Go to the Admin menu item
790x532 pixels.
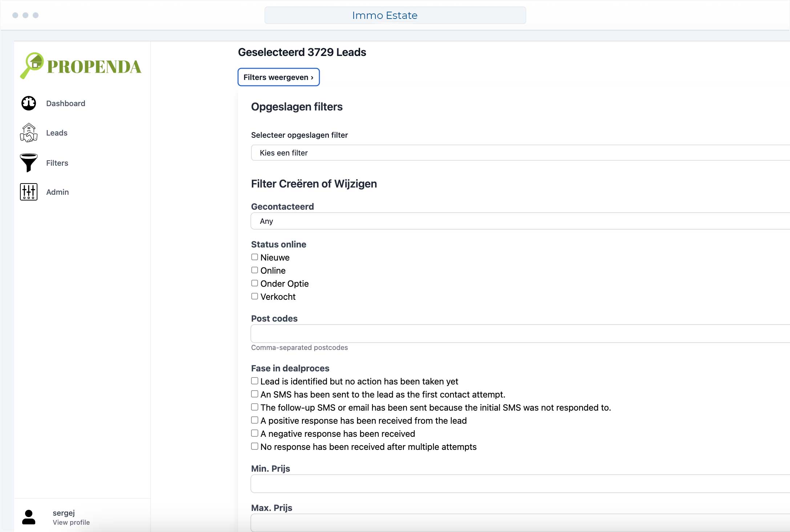[x=57, y=192]
